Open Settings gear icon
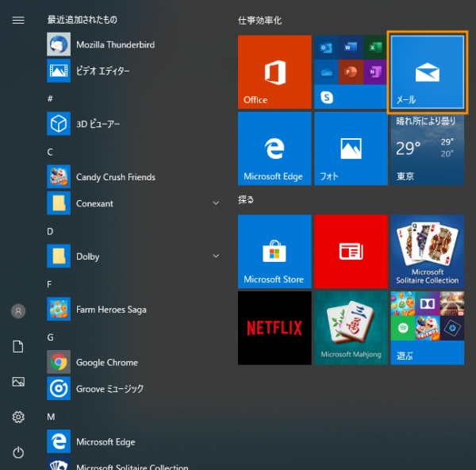The height and width of the screenshot is (470, 476). [18, 417]
